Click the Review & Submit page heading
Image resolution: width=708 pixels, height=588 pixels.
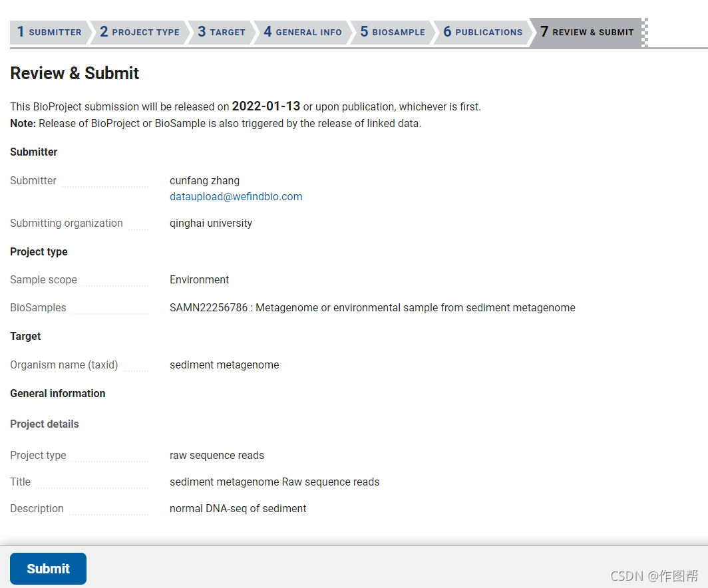tap(75, 73)
